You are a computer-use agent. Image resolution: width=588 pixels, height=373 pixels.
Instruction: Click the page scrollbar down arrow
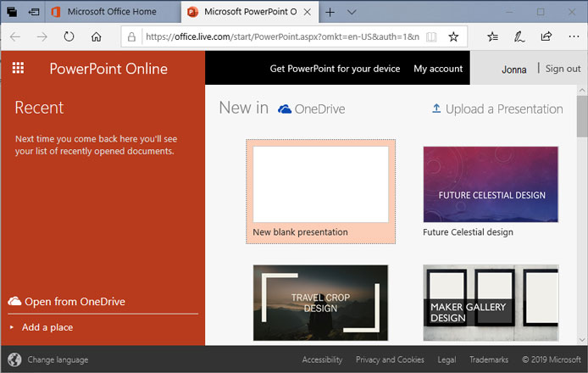[582, 340]
